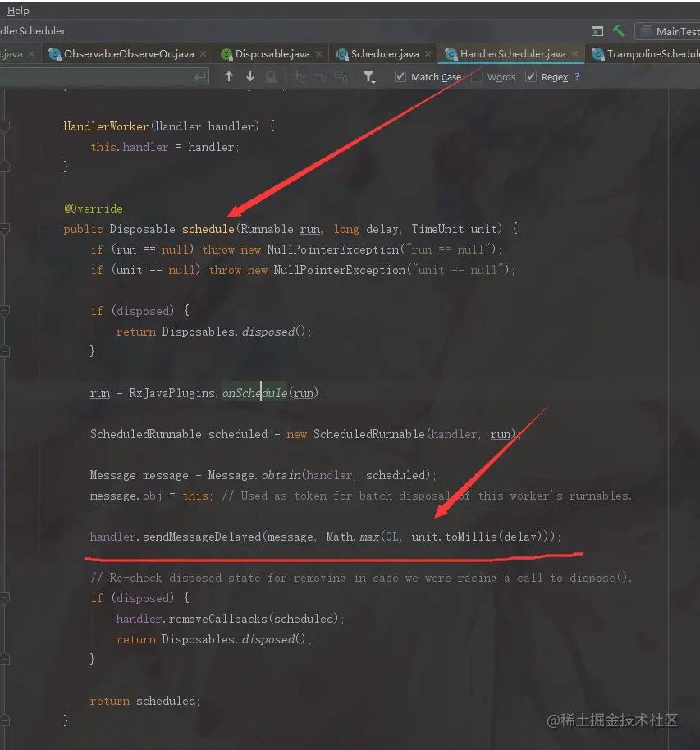This screenshot has width=700, height=750.
Task: Close the HandlerScheduler.java tab
Action: [x=574, y=54]
